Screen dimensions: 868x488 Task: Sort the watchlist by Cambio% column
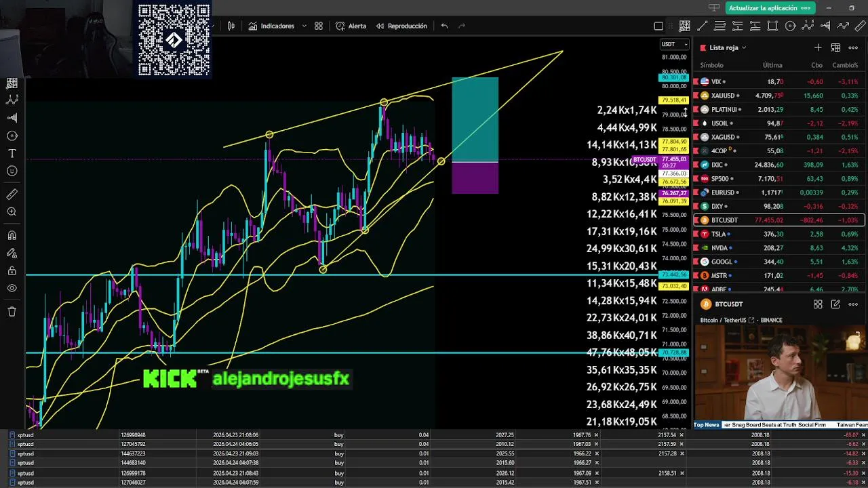pos(845,65)
